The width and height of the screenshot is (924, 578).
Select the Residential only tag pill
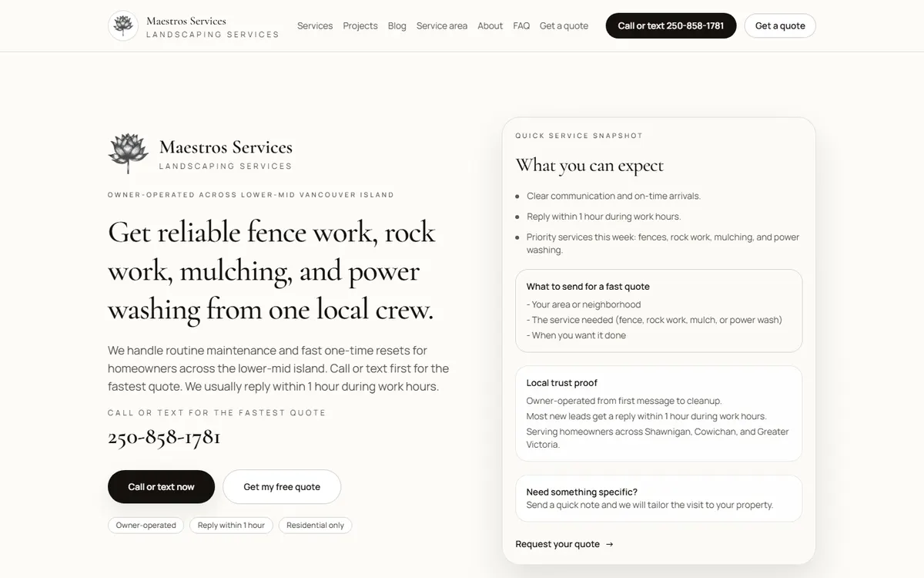(x=315, y=526)
